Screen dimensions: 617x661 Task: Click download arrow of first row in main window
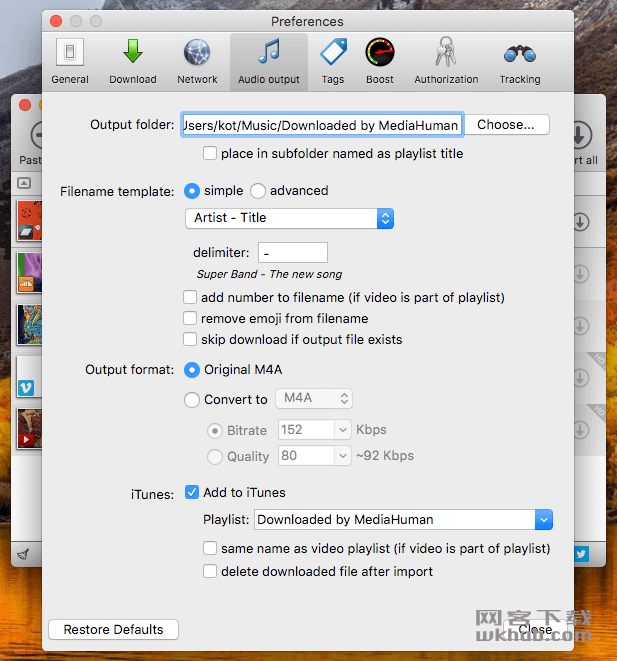[581, 222]
